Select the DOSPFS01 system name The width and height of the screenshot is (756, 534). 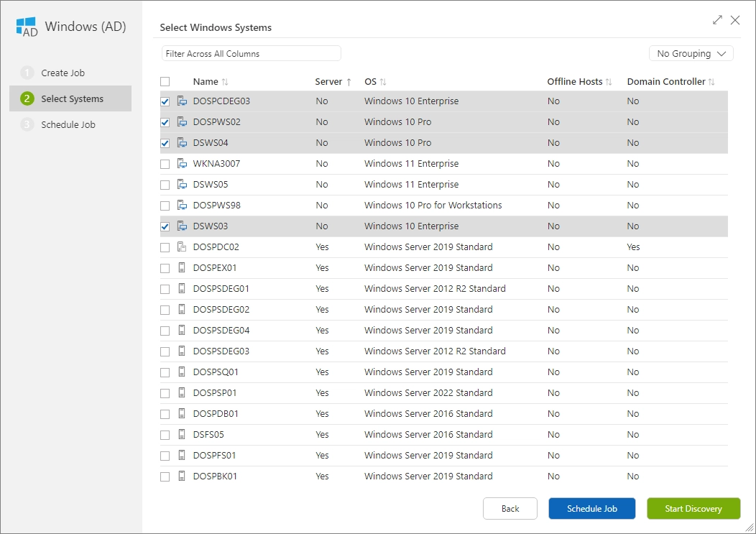215,456
